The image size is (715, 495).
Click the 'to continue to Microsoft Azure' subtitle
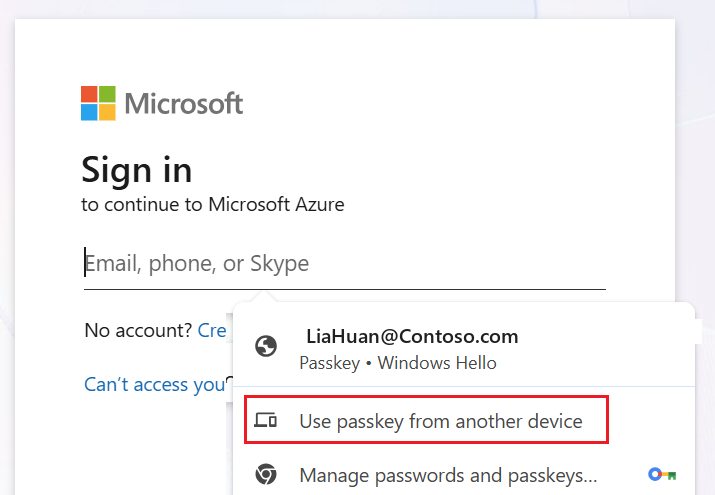pos(213,204)
